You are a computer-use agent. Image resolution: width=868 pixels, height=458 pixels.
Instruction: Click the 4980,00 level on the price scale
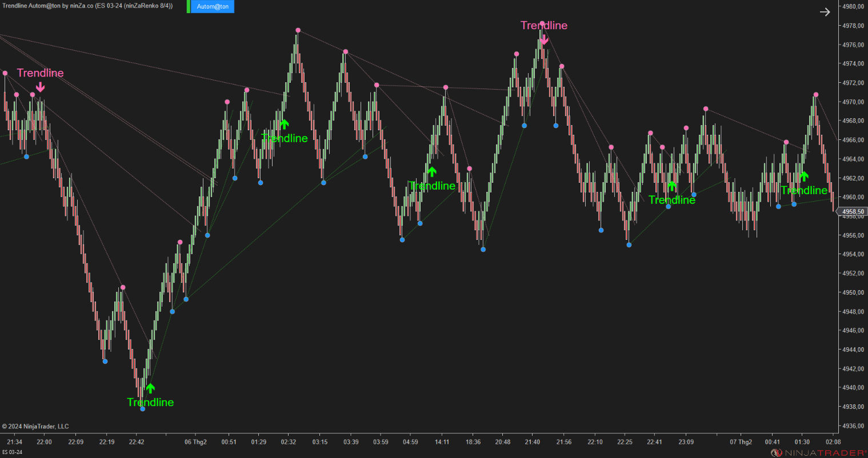point(852,7)
